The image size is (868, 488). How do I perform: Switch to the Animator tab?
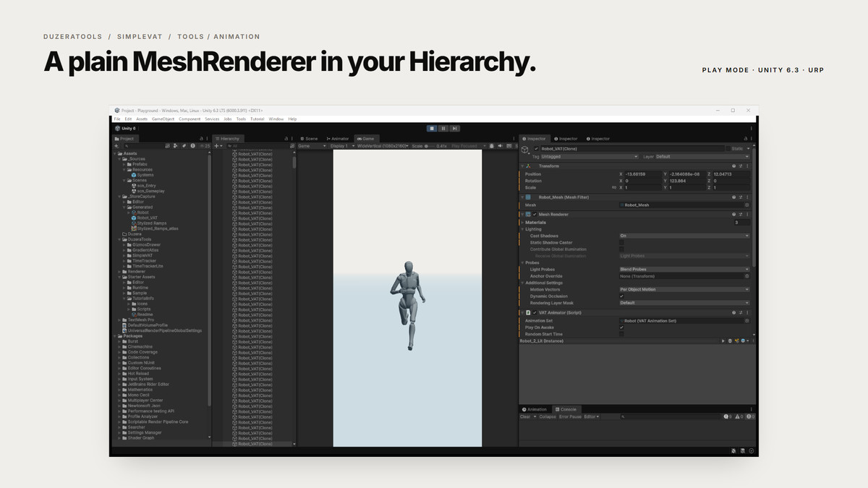(338, 139)
